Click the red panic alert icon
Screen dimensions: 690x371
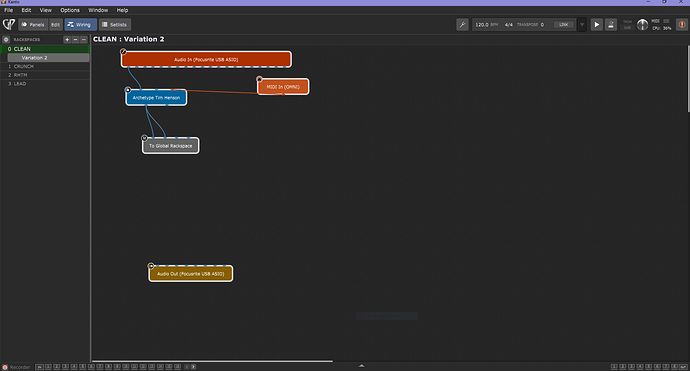tap(682, 25)
